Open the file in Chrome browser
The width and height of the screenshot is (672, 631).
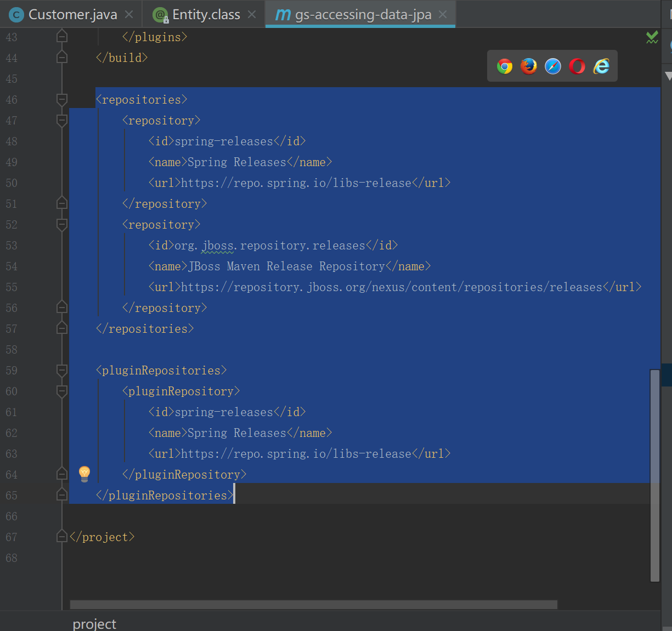504,66
